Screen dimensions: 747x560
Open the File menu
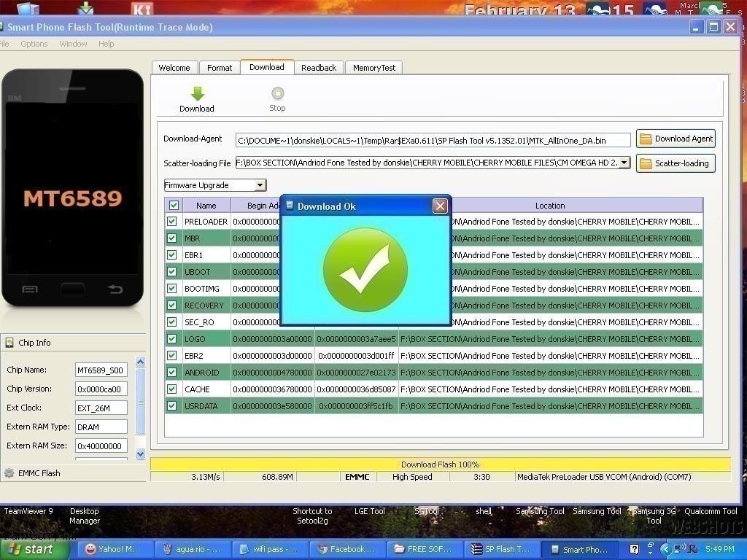4,44
